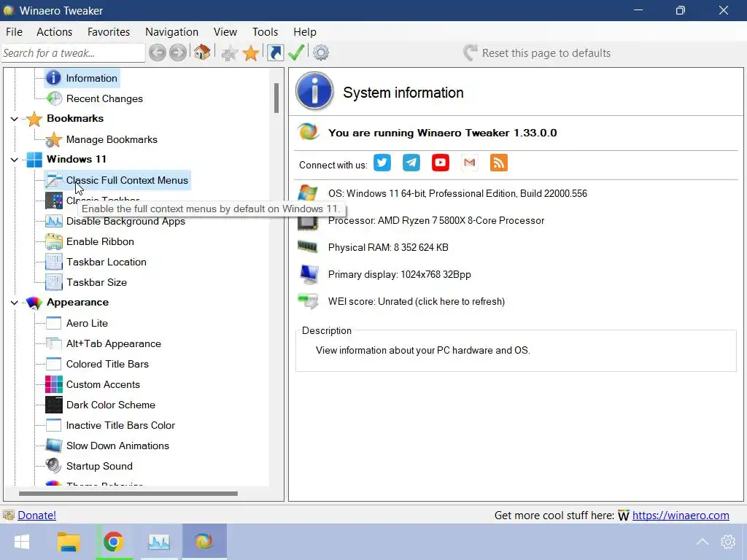Open the View menu
747x560 pixels.
point(225,32)
